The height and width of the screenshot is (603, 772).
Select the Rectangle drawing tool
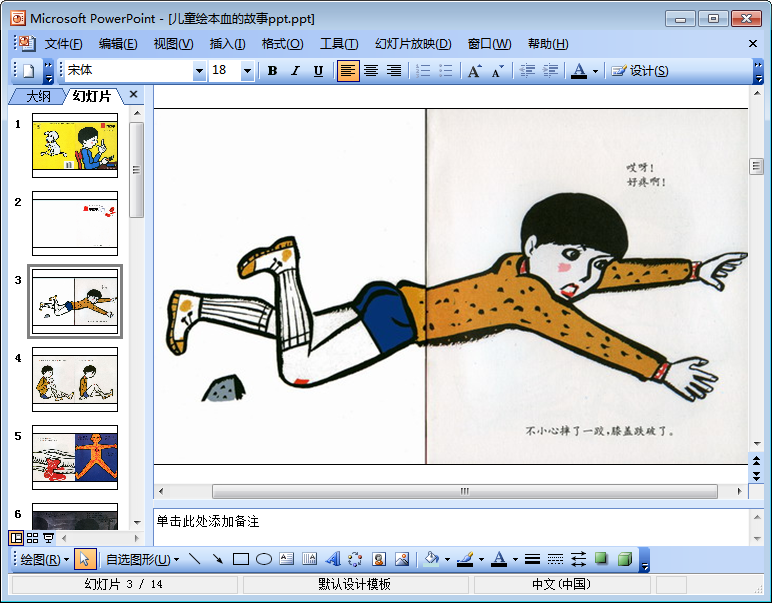click(x=241, y=559)
